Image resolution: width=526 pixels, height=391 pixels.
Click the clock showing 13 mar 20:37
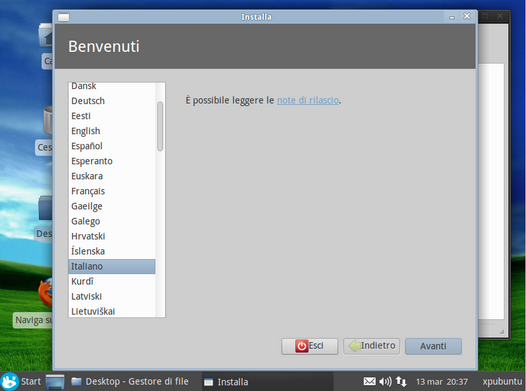(x=441, y=382)
